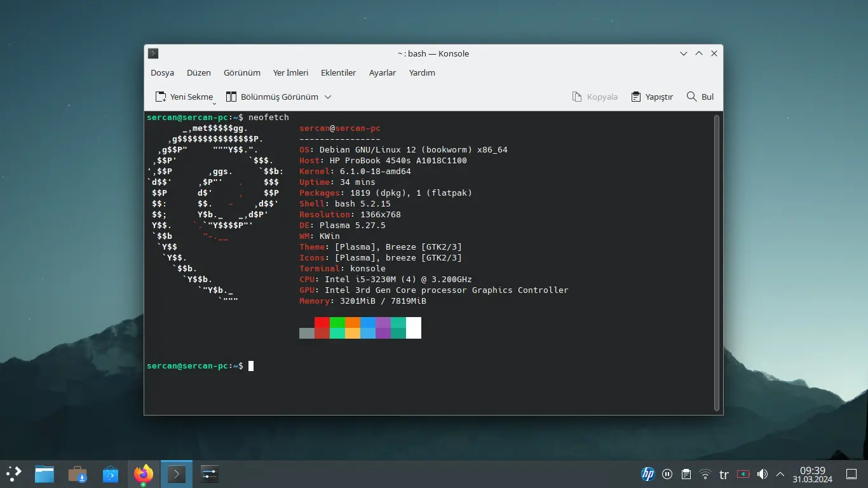Open the Ayarlar menu

click(x=383, y=72)
